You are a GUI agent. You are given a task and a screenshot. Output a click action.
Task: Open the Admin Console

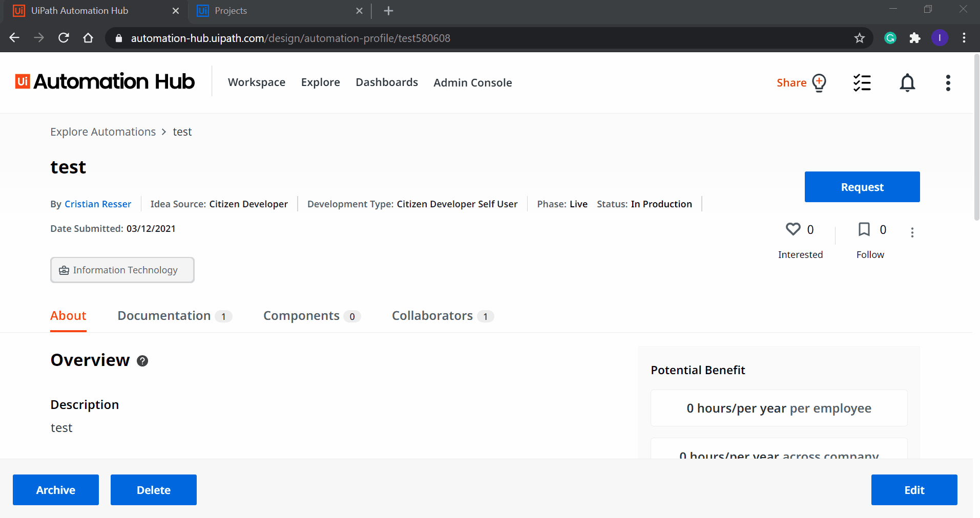[473, 82]
